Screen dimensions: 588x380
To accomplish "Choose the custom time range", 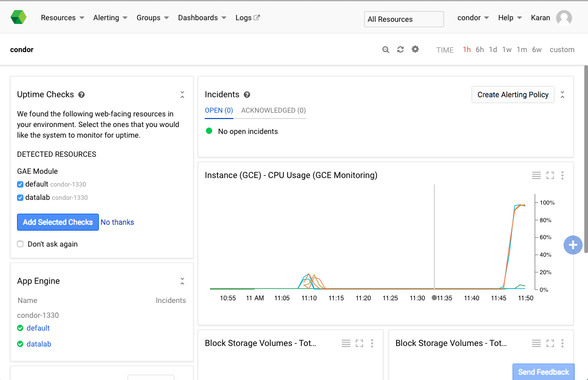I will click(562, 49).
